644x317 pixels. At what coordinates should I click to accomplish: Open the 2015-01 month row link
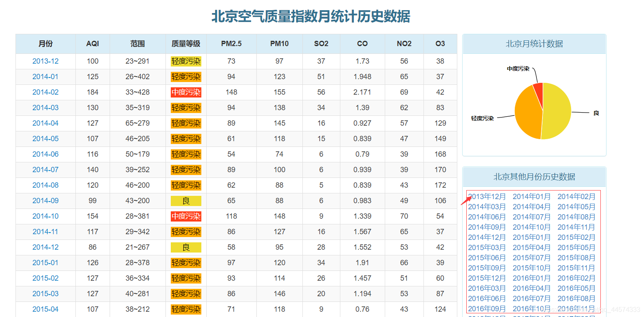coord(45,263)
